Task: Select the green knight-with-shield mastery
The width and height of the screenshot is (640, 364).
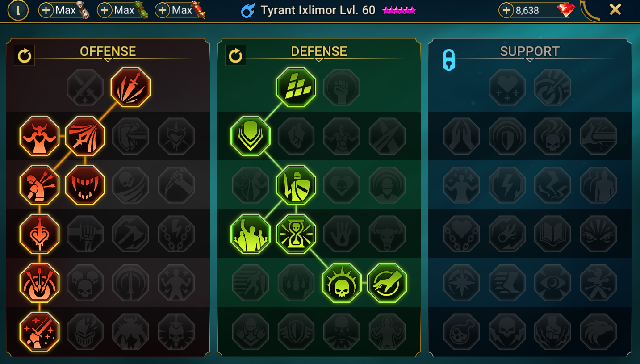Action: tap(296, 185)
